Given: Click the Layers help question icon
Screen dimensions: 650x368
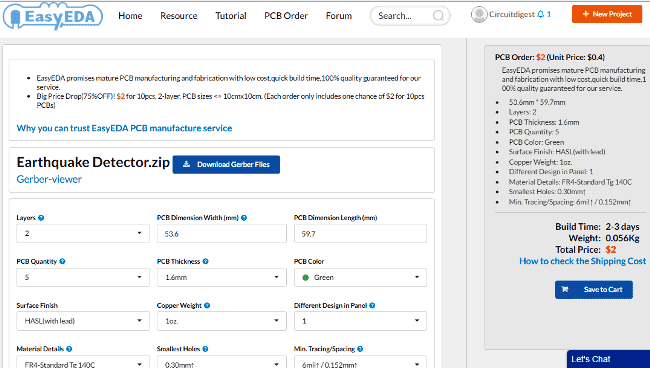Looking at the screenshot, I should click(x=41, y=218).
